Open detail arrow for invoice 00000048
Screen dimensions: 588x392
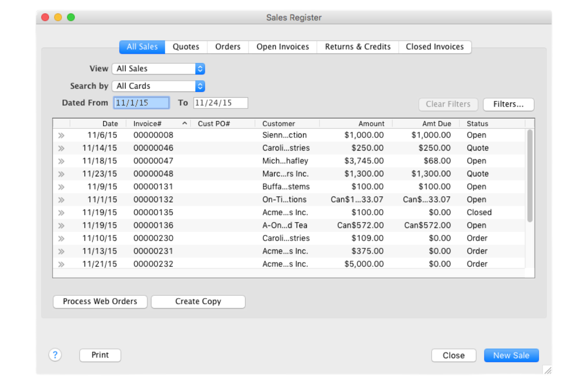pyautogui.click(x=61, y=174)
